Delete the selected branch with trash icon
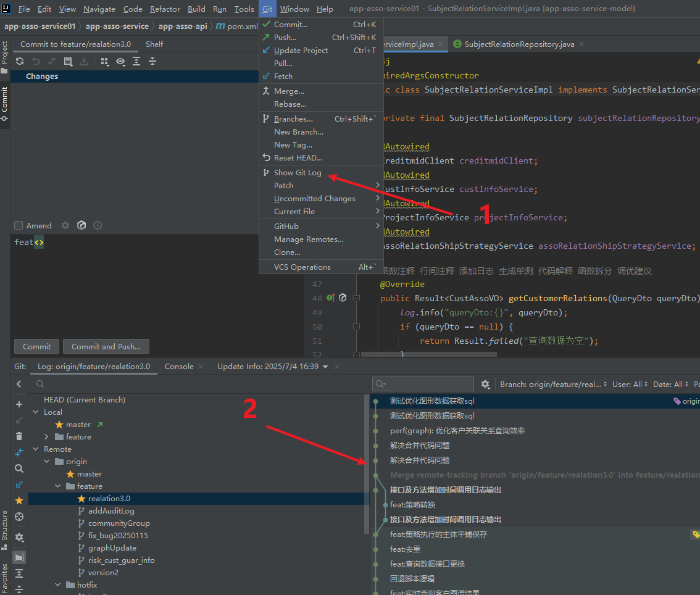The height and width of the screenshot is (595, 700). coord(19,436)
